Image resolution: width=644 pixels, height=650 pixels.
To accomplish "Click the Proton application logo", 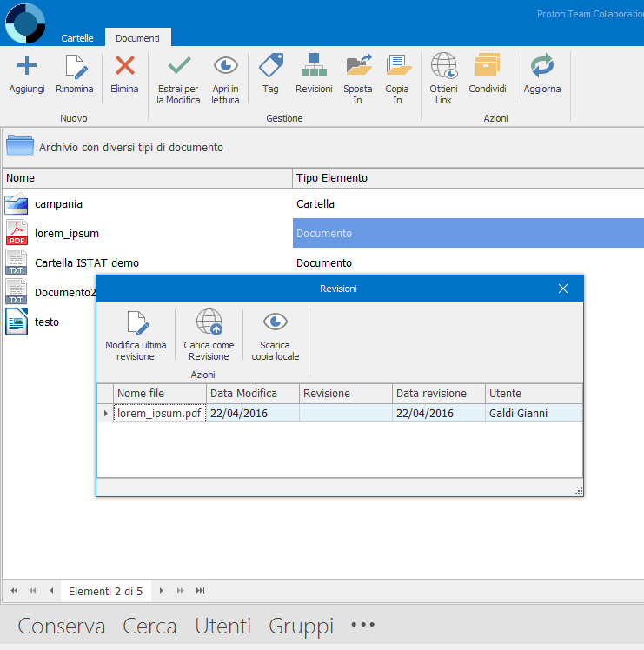I will click(25, 23).
